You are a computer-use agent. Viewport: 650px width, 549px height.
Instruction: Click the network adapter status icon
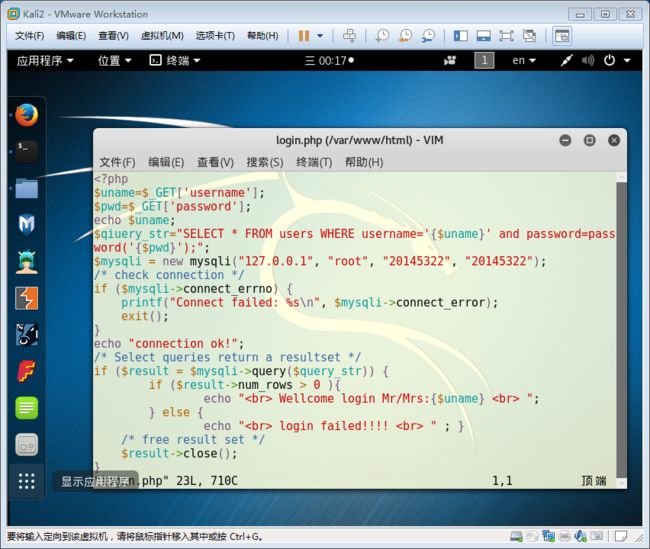(548, 537)
